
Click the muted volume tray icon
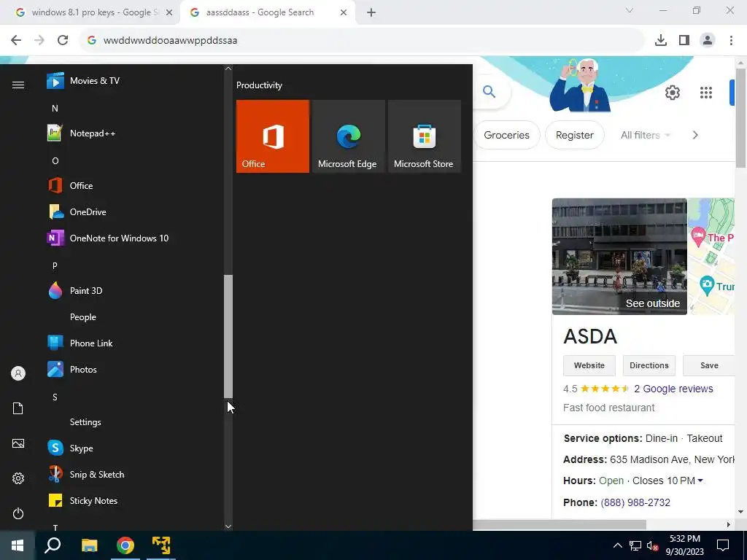pos(653,545)
